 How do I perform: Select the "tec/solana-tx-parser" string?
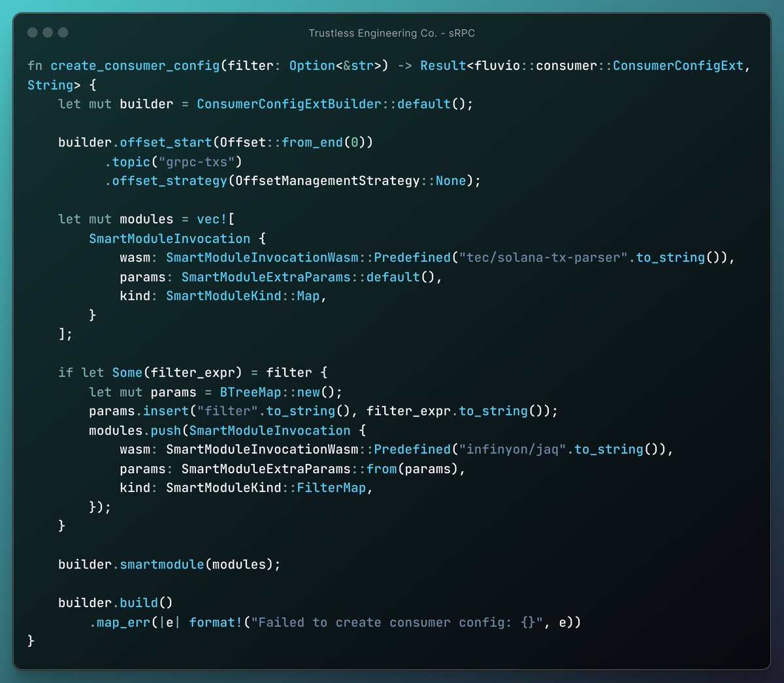pyautogui.click(x=544, y=258)
